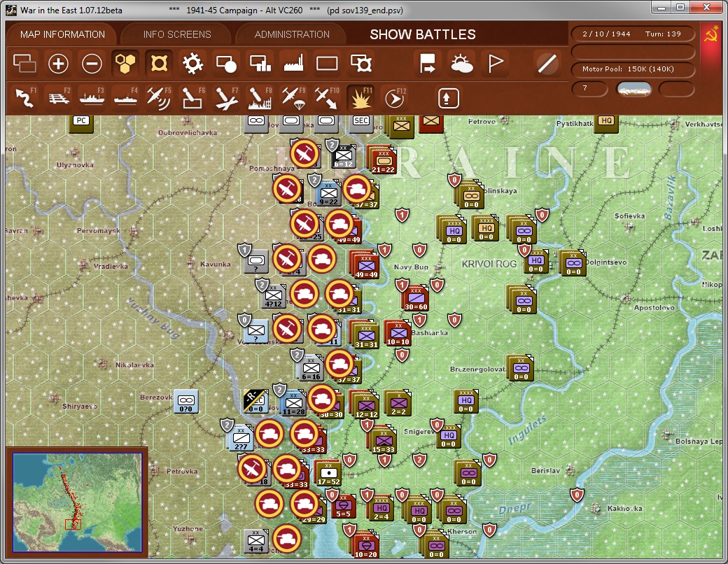This screenshot has height=564, width=728.
Task: Select the 5=5 red unit counter
Action: coord(344,505)
